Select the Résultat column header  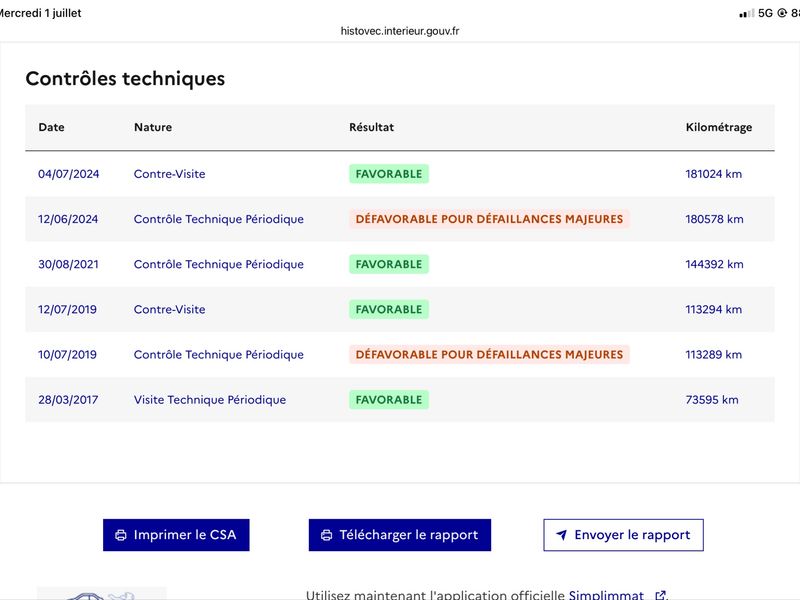[371, 127]
